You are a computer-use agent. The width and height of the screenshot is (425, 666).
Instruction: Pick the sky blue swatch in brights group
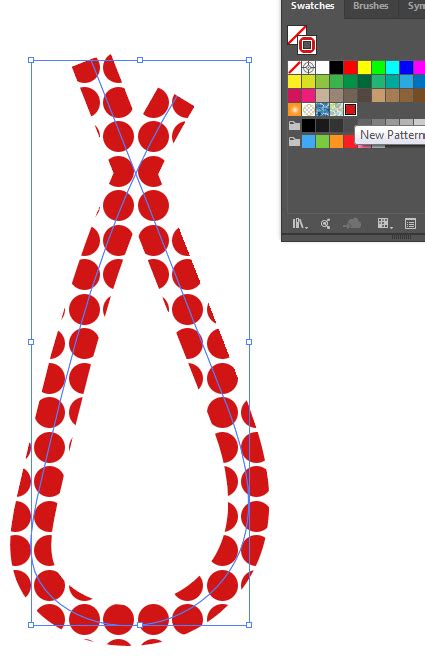tap(308, 141)
